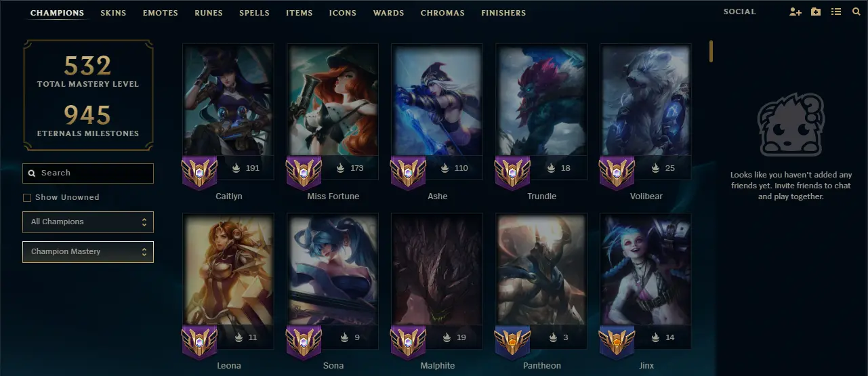
Task: Click the poro mascot icon in social panel
Action: pos(791,125)
